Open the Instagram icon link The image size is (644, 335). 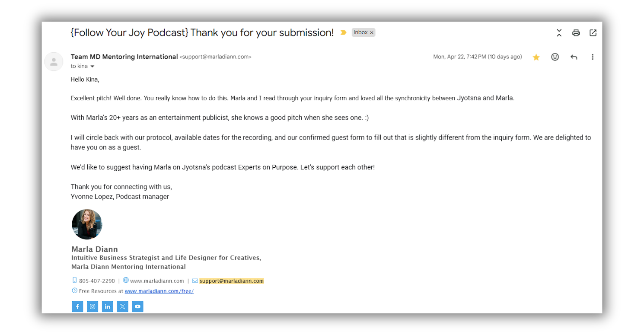[92, 306]
